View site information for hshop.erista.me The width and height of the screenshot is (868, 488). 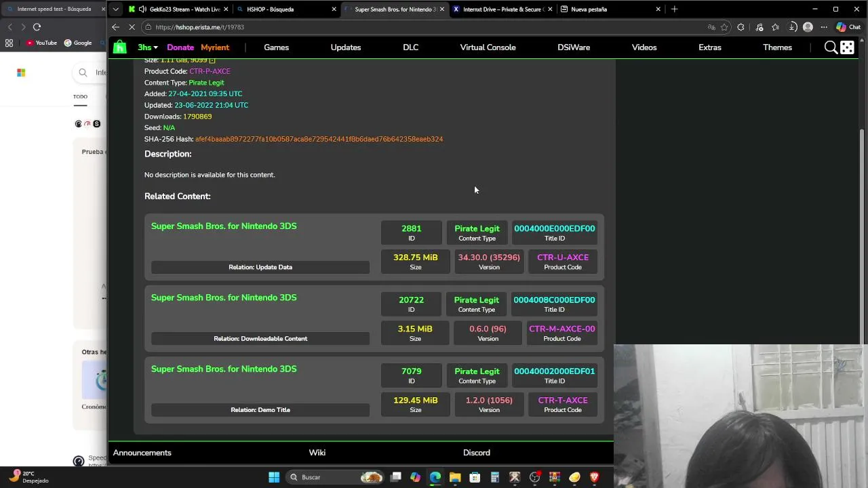tap(148, 27)
